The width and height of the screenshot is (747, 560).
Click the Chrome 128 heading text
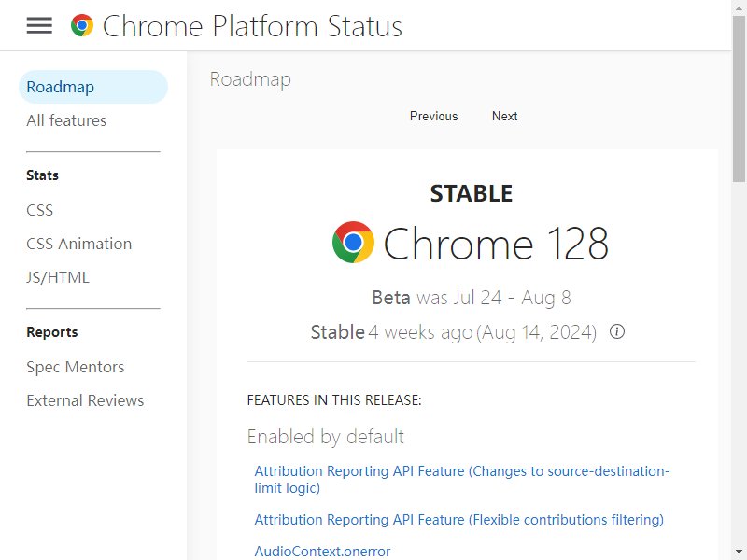click(496, 243)
